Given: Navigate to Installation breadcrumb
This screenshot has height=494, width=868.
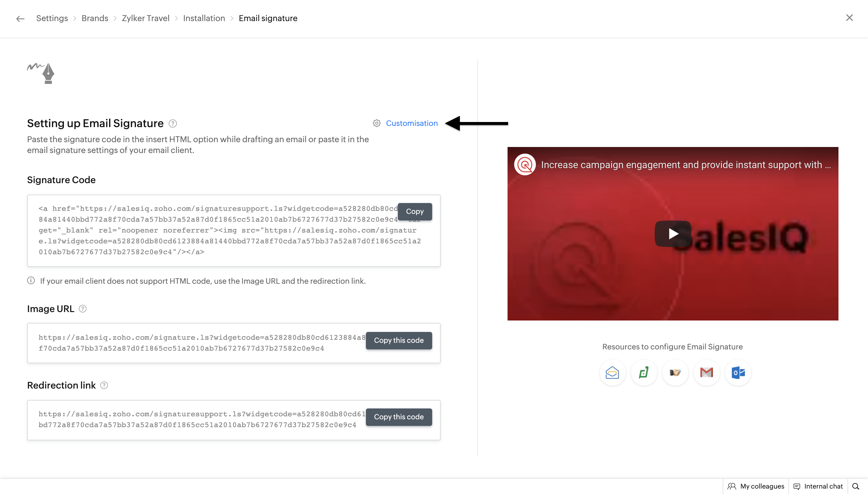Looking at the screenshot, I should [x=204, y=18].
